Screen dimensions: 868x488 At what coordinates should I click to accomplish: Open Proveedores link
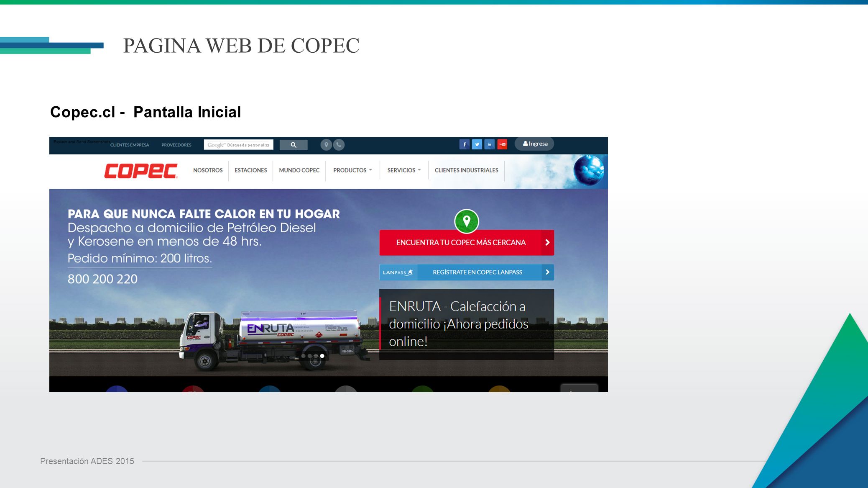coord(176,145)
